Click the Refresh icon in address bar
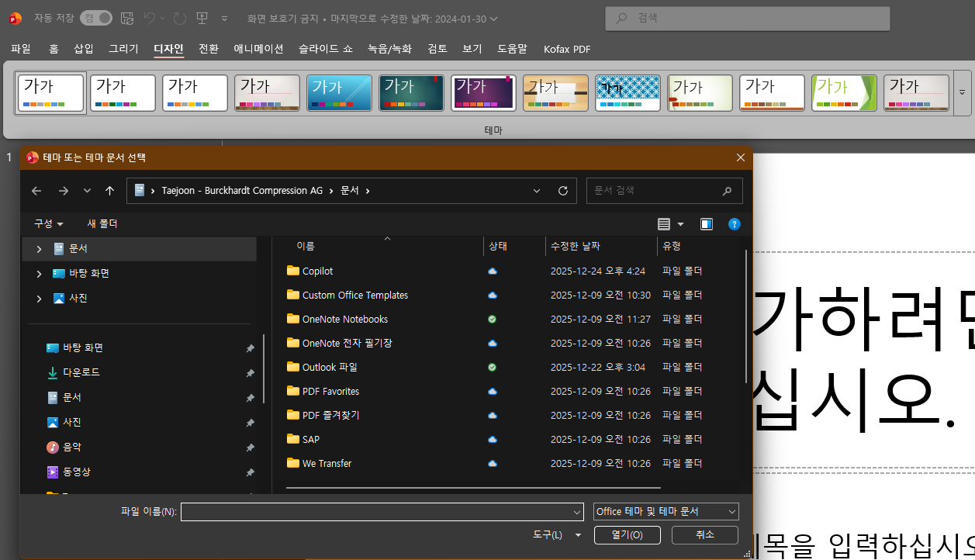 click(563, 191)
